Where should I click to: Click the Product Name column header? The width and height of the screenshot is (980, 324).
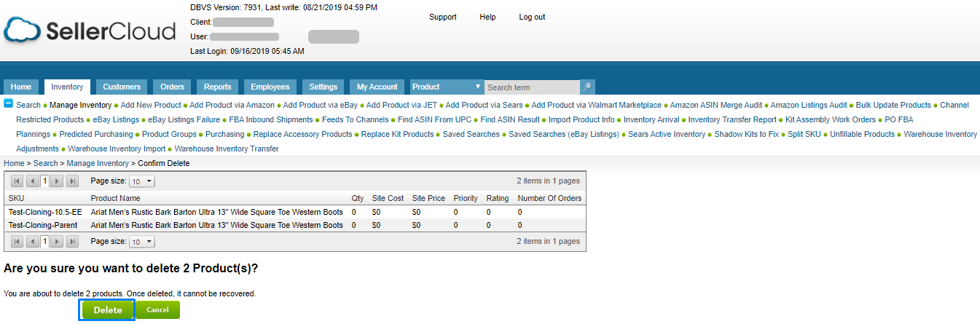tap(115, 198)
